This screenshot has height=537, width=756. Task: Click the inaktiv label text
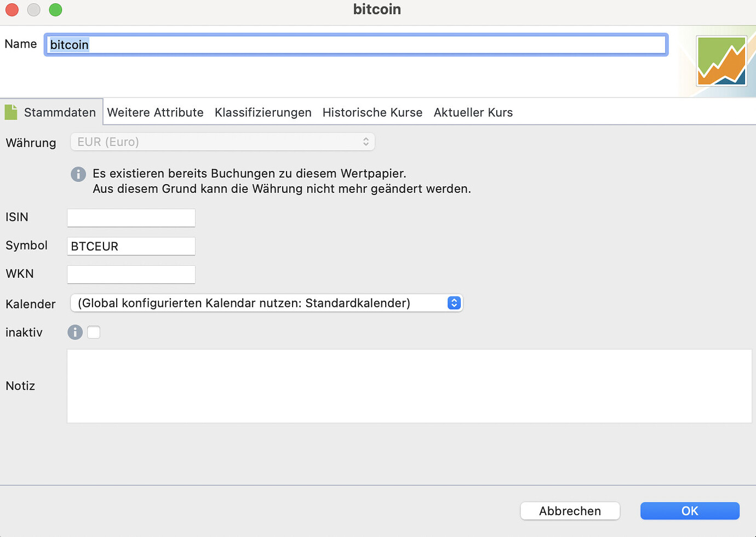click(x=24, y=332)
